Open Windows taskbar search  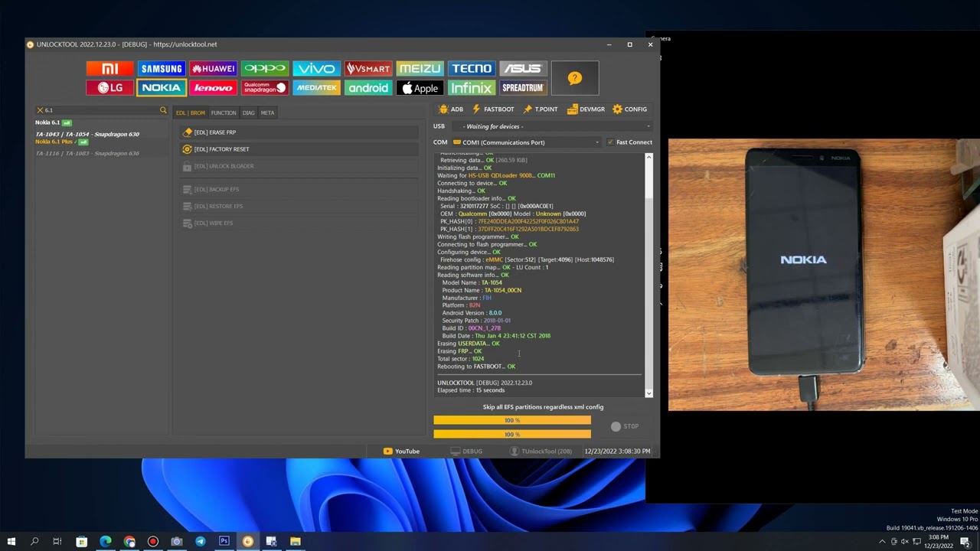pos(34,541)
